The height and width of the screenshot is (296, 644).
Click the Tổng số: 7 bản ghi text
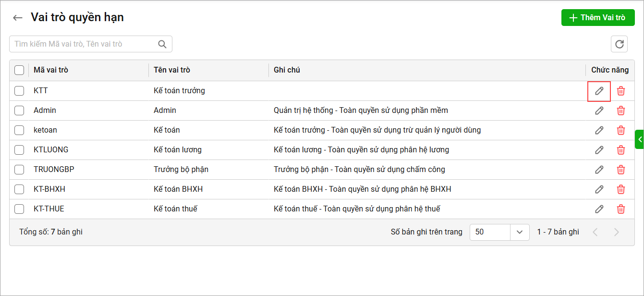[51, 232]
